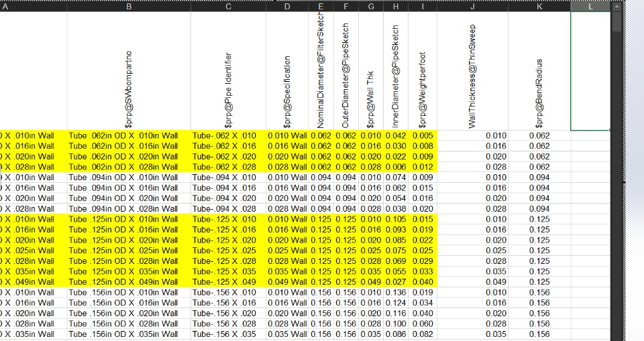Select cell Tube .125in OD X .025in Wall
644x341 pixels.
[129, 251]
